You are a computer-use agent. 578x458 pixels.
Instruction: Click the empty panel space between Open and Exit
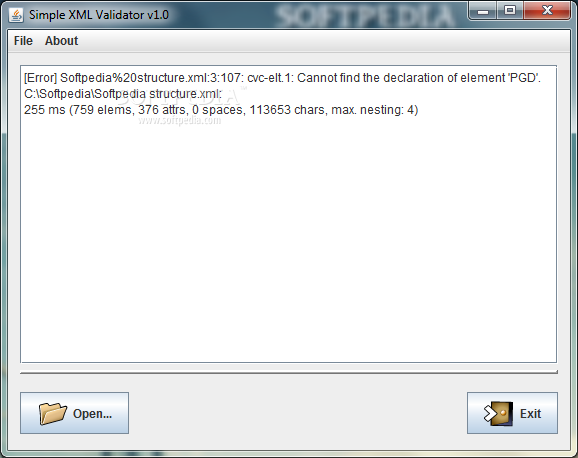(x=298, y=413)
